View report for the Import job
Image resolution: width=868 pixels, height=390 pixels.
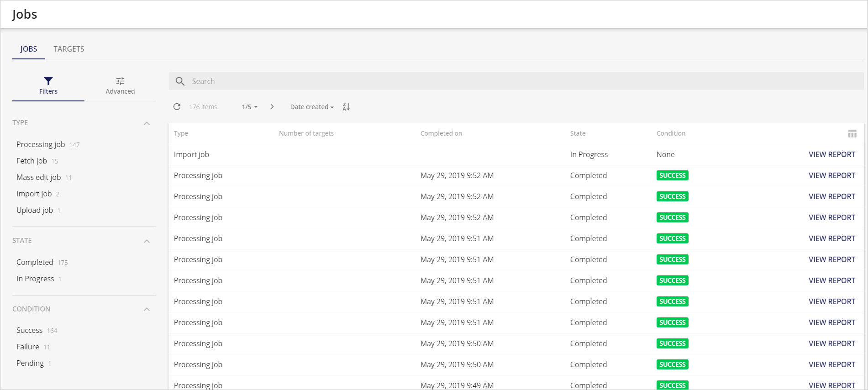[832, 154]
